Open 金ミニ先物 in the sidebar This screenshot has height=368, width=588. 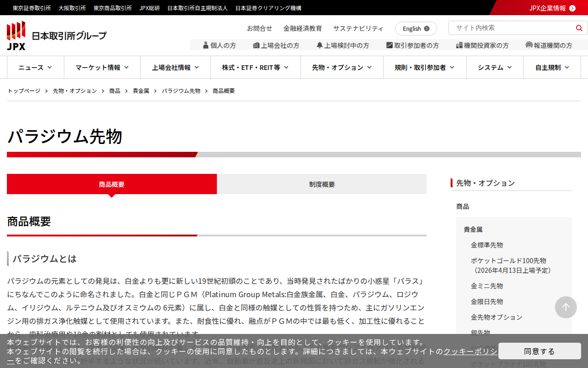(487, 286)
